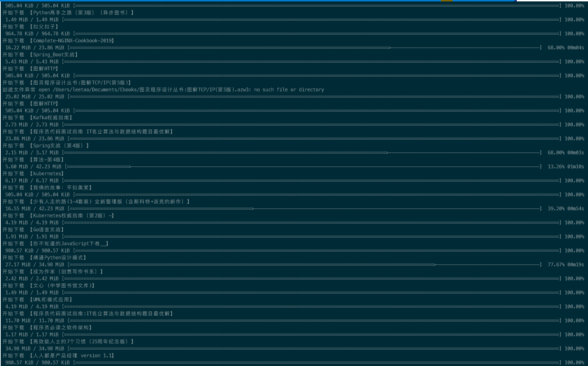The height and width of the screenshot is (366, 588).
Task: Select the 【少有人走的路(1-4套装）全新整理版】 title
Action: click(109, 202)
